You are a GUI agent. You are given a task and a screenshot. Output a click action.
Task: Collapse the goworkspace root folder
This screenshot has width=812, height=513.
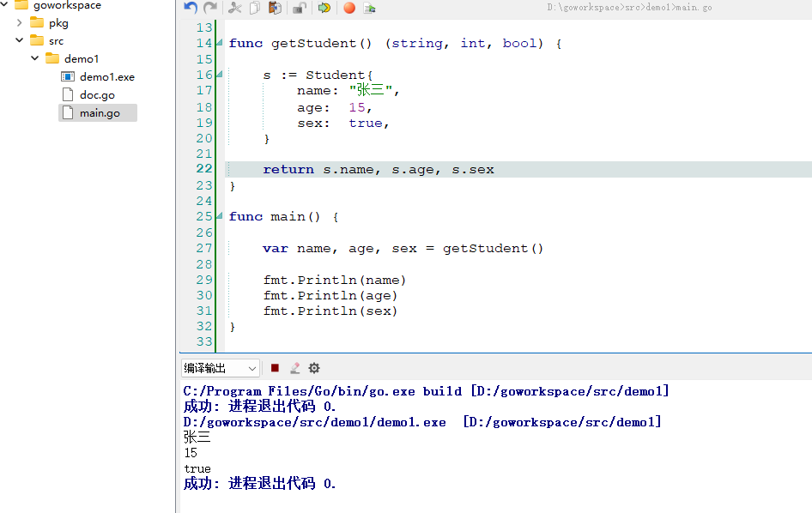(x=5, y=5)
